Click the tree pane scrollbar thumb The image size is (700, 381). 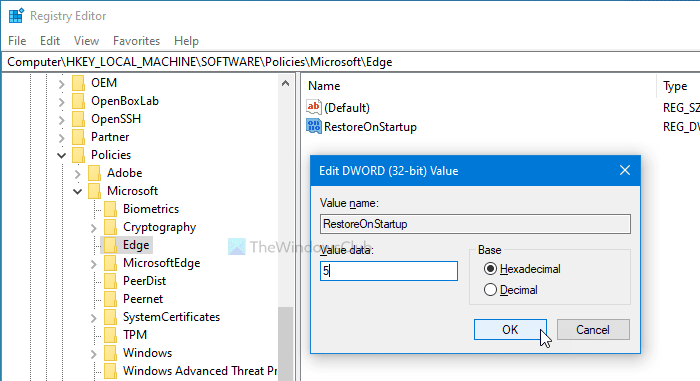[x=286, y=344]
